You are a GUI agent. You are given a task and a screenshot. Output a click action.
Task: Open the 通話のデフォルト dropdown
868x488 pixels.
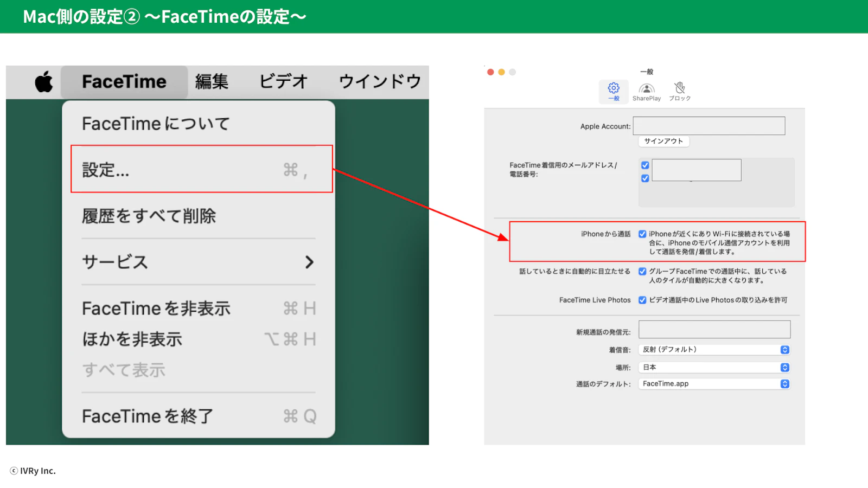pos(714,384)
